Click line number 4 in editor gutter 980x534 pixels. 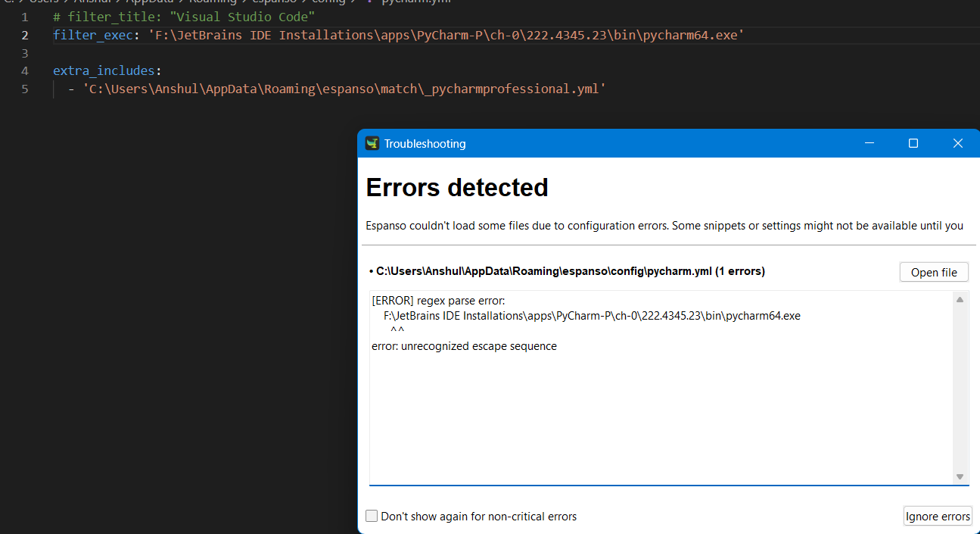pos(25,70)
